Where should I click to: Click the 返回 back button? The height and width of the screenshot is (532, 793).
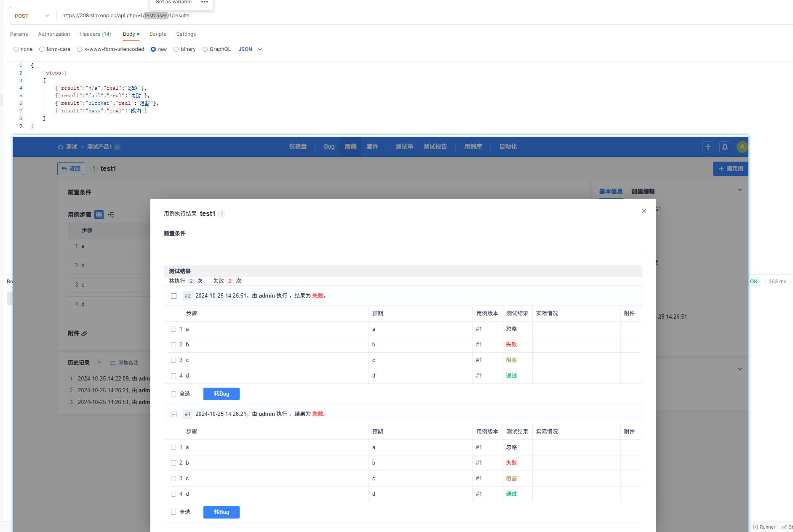(71, 169)
